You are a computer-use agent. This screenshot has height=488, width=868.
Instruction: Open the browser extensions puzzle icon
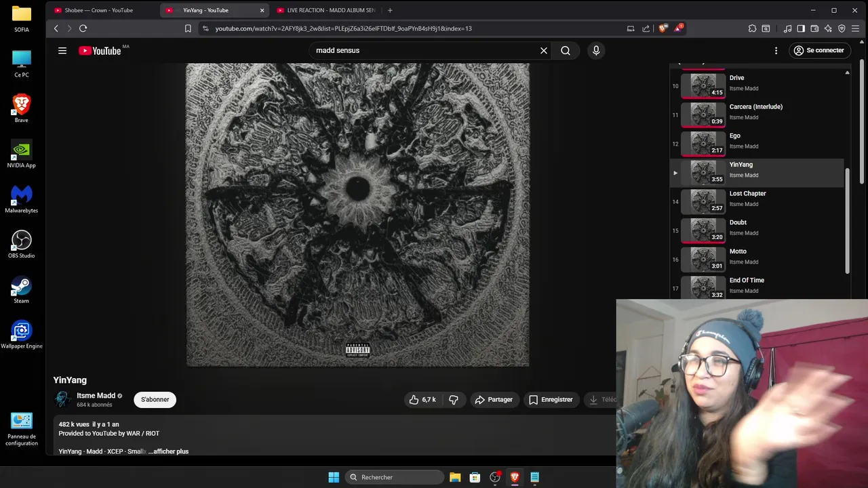tap(752, 28)
